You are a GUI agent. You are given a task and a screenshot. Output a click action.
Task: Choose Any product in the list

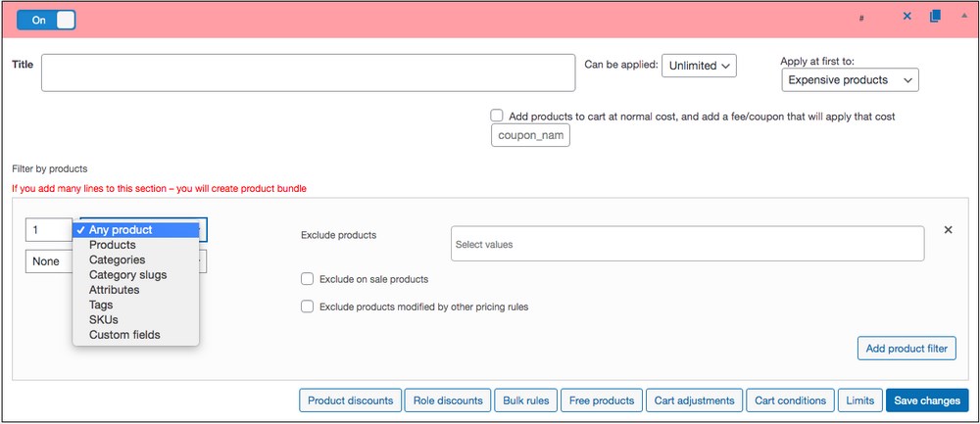[136, 230]
